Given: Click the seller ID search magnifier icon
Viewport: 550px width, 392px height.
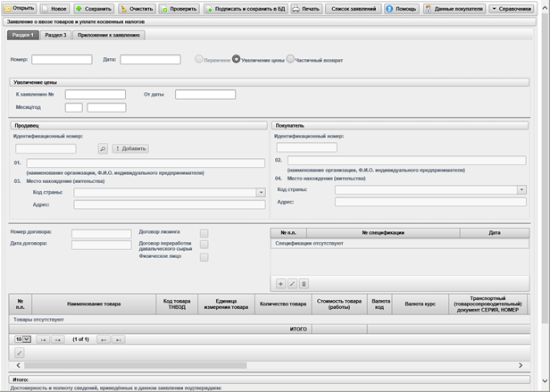Looking at the screenshot, I should click(x=103, y=148).
